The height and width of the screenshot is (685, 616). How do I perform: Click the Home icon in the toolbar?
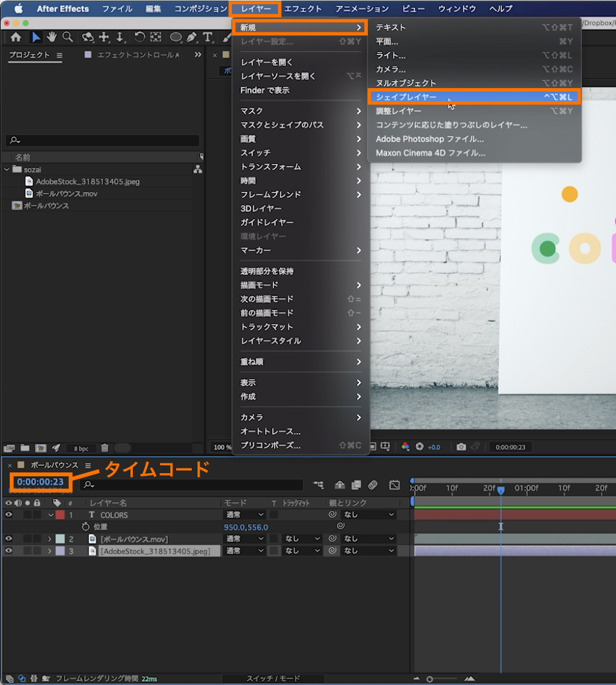pyautogui.click(x=16, y=37)
